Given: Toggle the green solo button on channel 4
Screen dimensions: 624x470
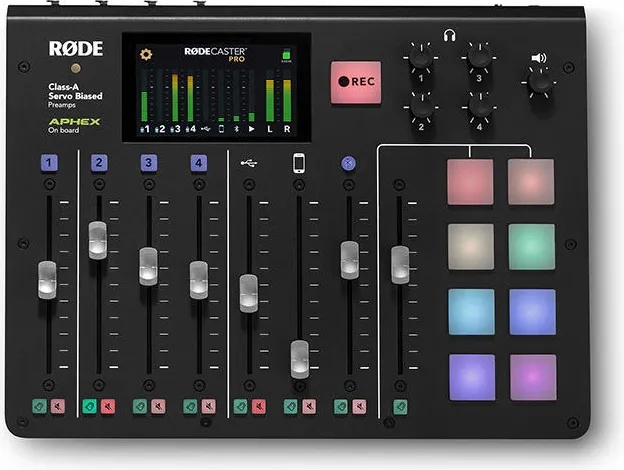Looking at the screenshot, I should tap(190, 406).
